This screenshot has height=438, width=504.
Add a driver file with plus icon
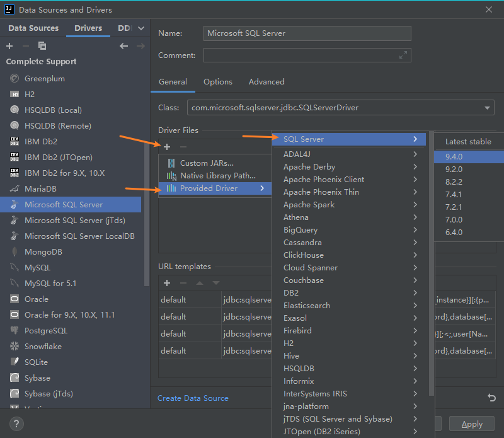(x=167, y=146)
